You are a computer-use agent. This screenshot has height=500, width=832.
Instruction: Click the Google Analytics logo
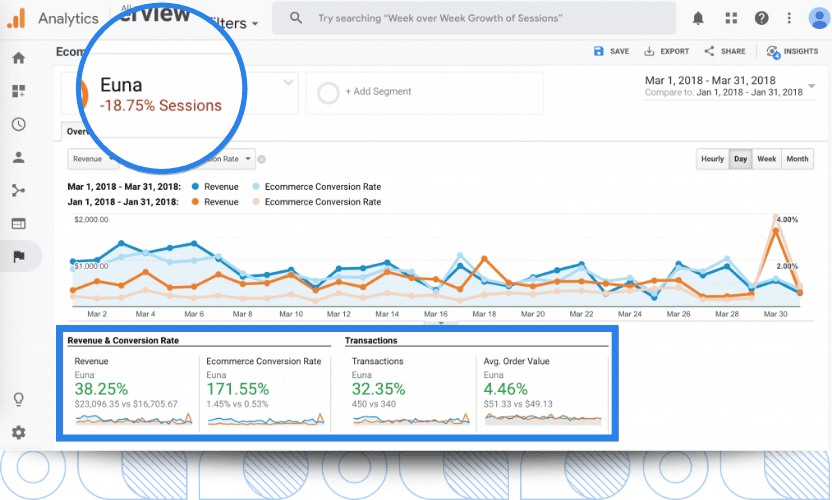pyautogui.click(x=16, y=18)
